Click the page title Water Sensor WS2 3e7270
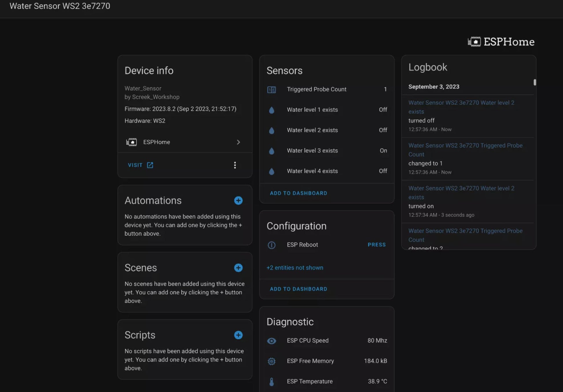Viewport: 563px width, 392px height. pos(60,6)
